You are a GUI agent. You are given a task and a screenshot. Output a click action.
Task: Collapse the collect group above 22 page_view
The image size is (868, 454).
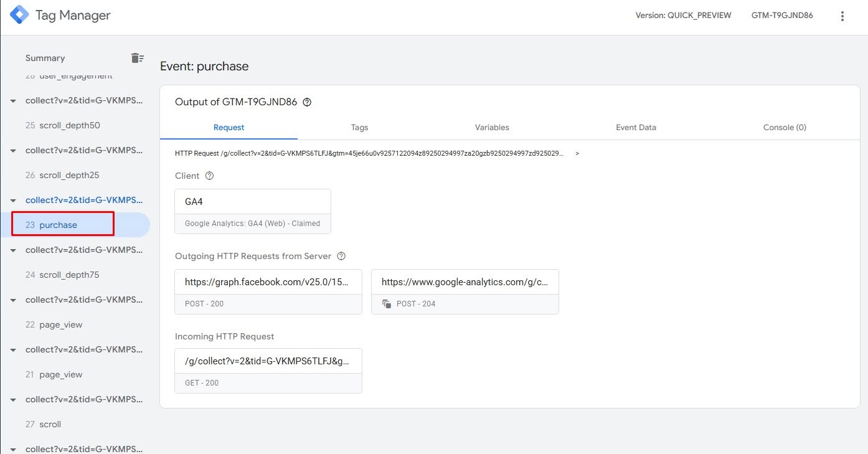click(13, 300)
